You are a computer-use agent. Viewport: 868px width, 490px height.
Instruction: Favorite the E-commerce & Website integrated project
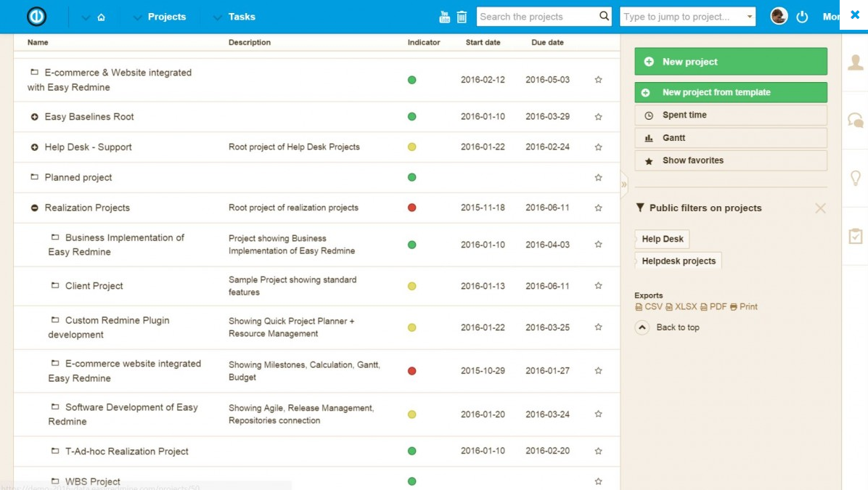(x=599, y=80)
